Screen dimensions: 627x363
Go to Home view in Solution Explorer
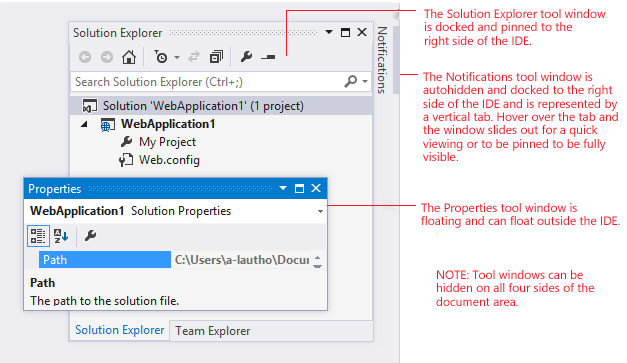pyautogui.click(x=129, y=57)
